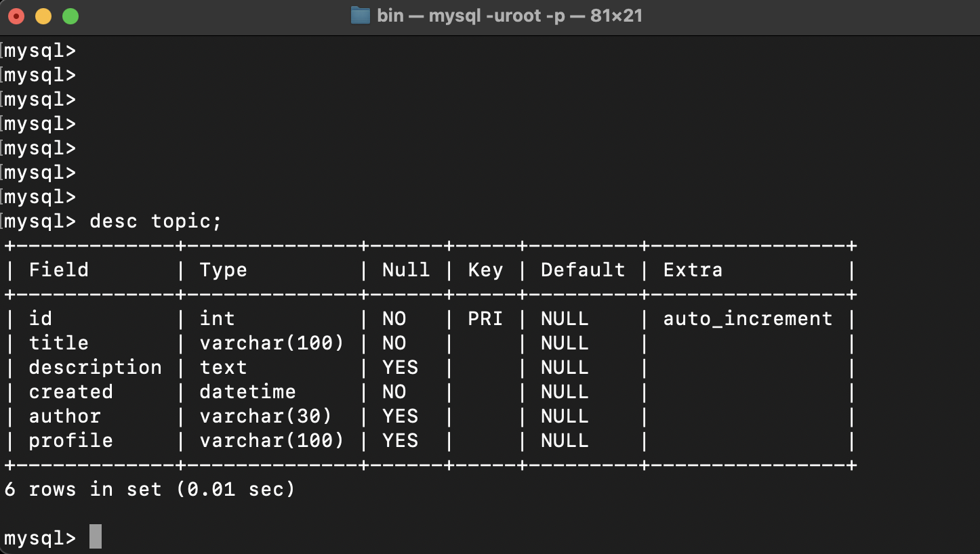Click the "varchar(30)" type of author

(266, 417)
